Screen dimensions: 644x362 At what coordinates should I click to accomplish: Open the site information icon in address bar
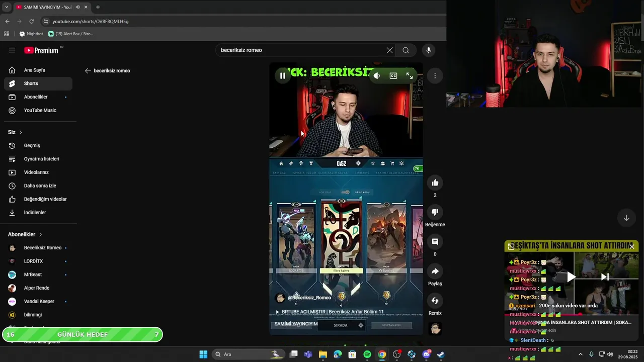[46, 22]
